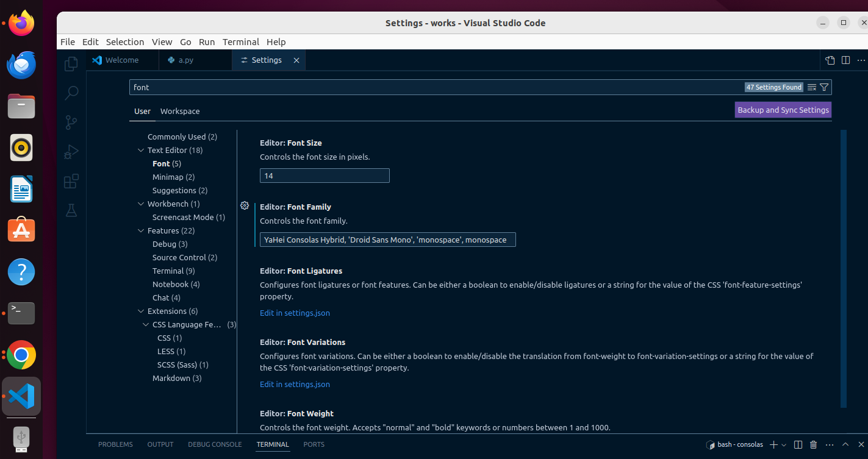The width and height of the screenshot is (868, 459).
Task: Open the Extensions view in activity bar
Action: [71, 181]
